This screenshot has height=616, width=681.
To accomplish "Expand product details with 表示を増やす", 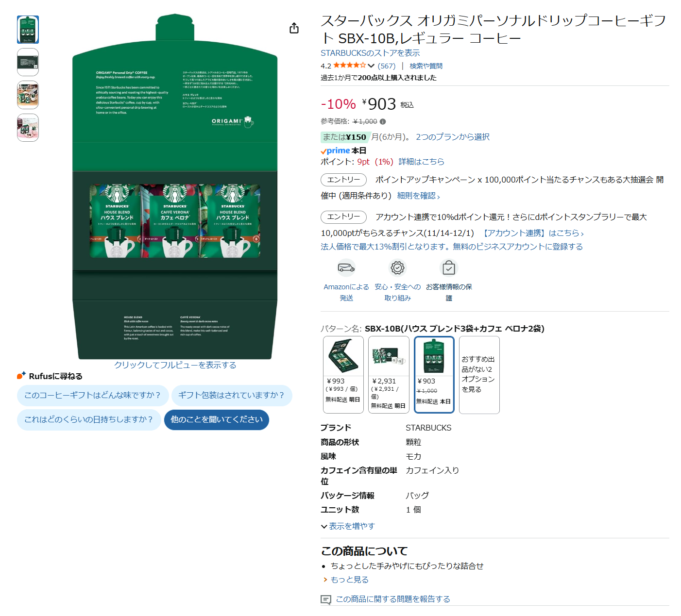I will pyautogui.click(x=348, y=526).
